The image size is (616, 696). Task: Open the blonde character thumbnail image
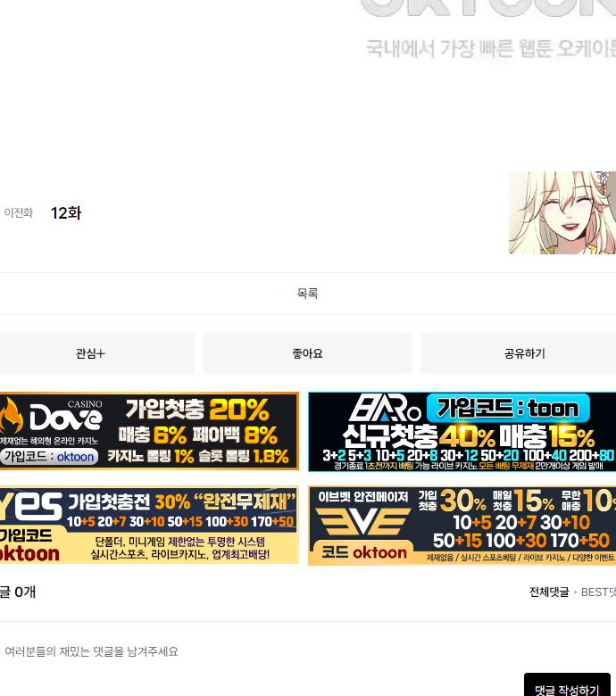pos(562,213)
